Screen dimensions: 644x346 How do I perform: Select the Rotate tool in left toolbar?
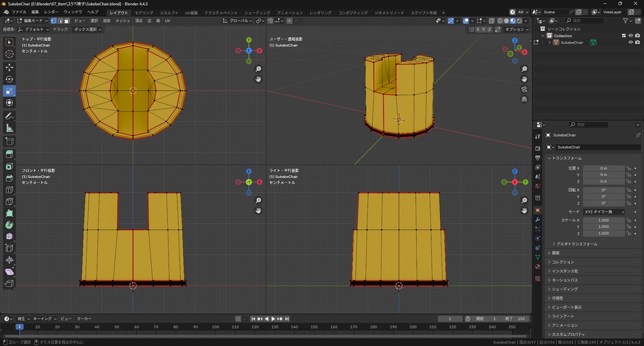tap(9, 79)
